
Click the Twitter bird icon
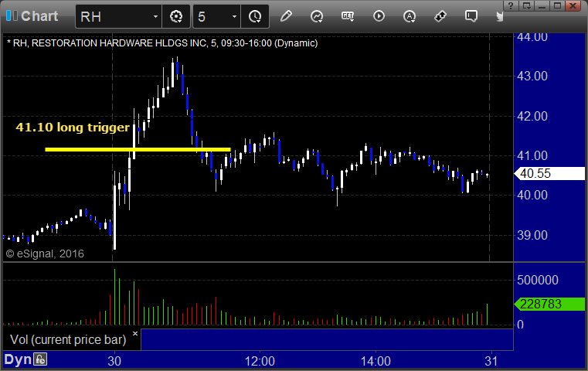coord(499,16)
